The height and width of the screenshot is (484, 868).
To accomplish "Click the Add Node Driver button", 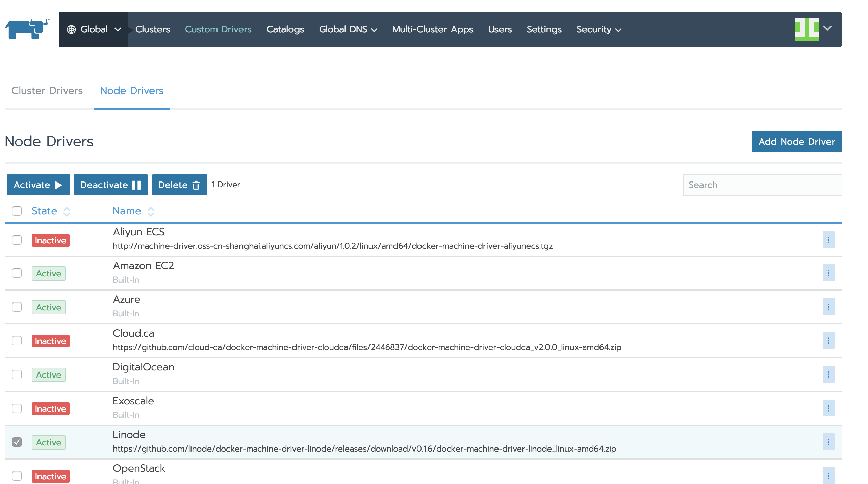I will (797, 141).
